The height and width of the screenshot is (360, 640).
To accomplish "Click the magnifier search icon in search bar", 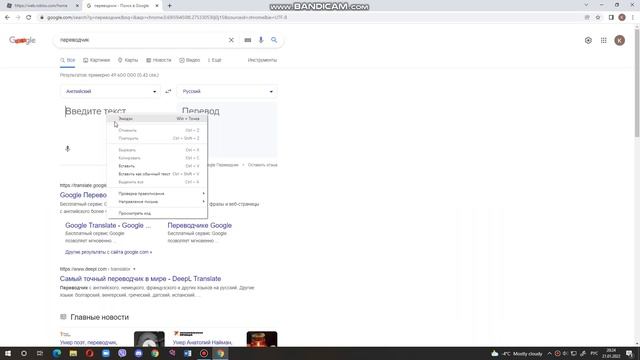I will pos(274,40).
